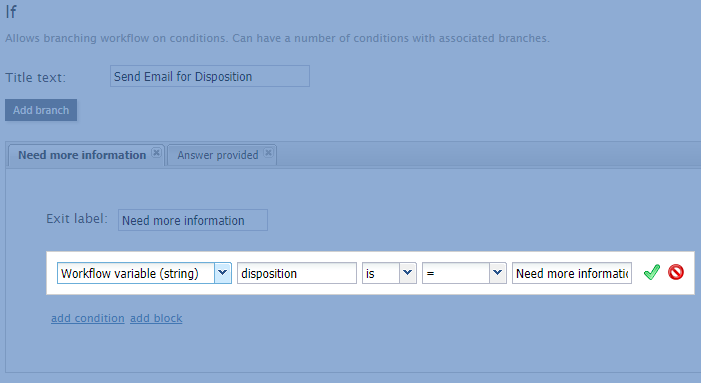This screenshot has width=701, height=383.
Task: Confirm condition with green checkmark icon
Action: tap(651, 272)
